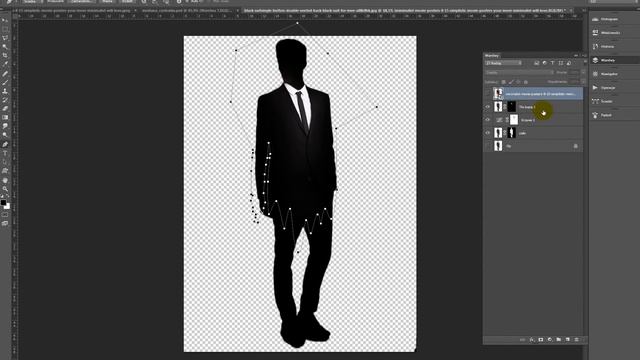Select the Move tool
Image resolution: width=640 pixels, height=360 pixels.
point(5,20)
